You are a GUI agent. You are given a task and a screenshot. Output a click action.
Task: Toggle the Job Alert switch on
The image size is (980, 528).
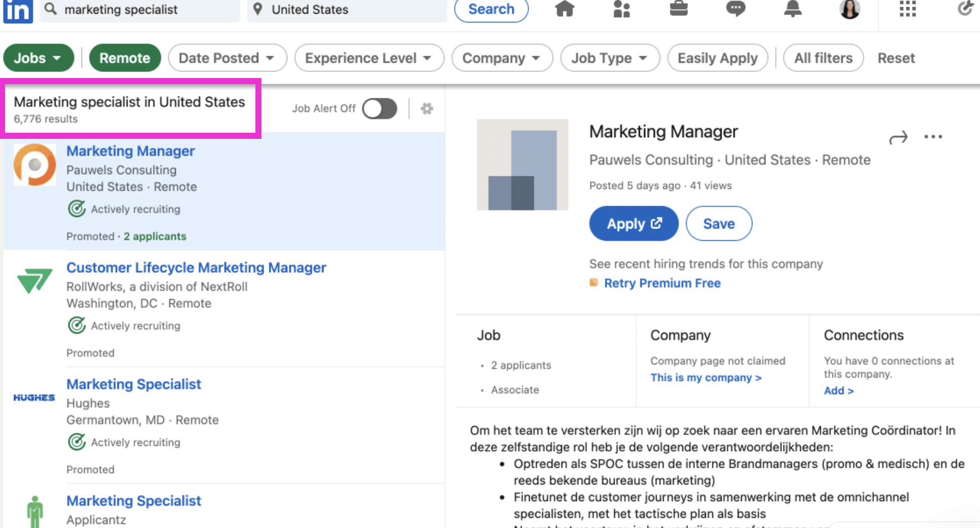click(380, 108)
